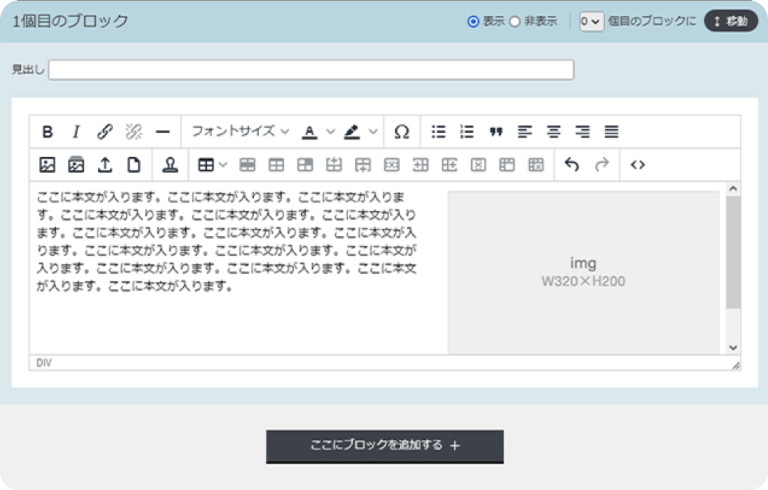Align text to the left

pos(525,131)
